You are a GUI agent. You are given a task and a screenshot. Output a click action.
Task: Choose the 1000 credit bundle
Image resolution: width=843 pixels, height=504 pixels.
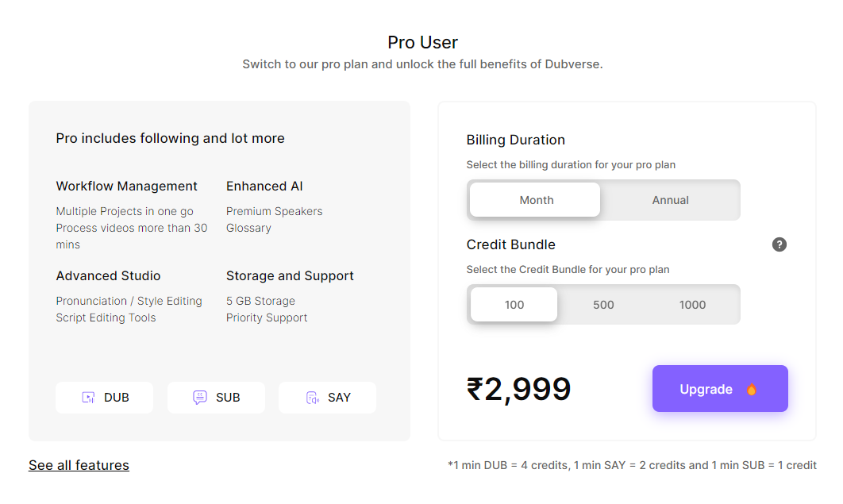tap(692, 304)
